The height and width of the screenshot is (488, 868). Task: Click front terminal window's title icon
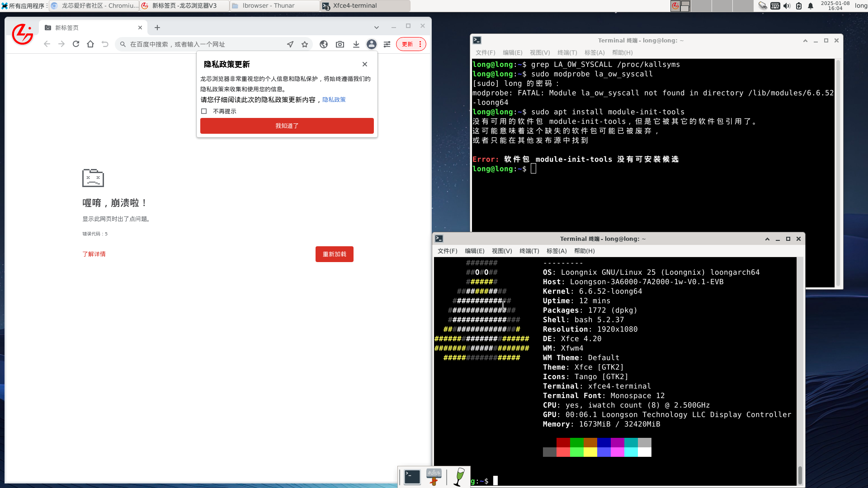pos(439,239)
